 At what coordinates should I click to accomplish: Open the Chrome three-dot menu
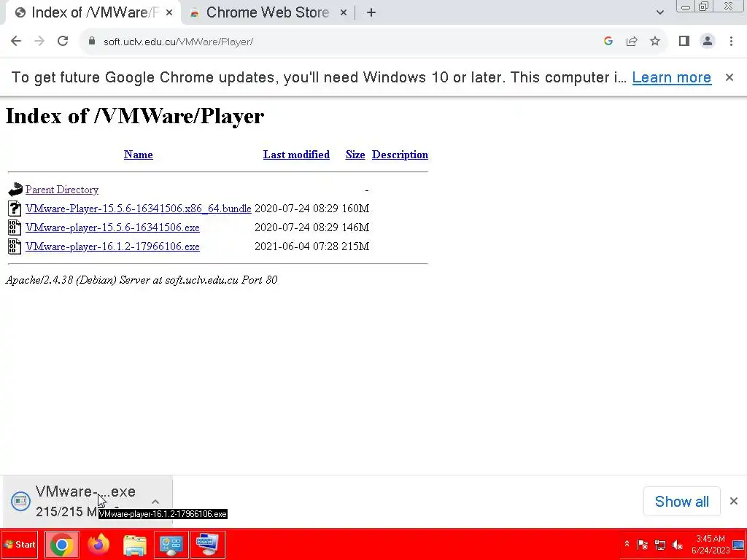tap(731, 41)
